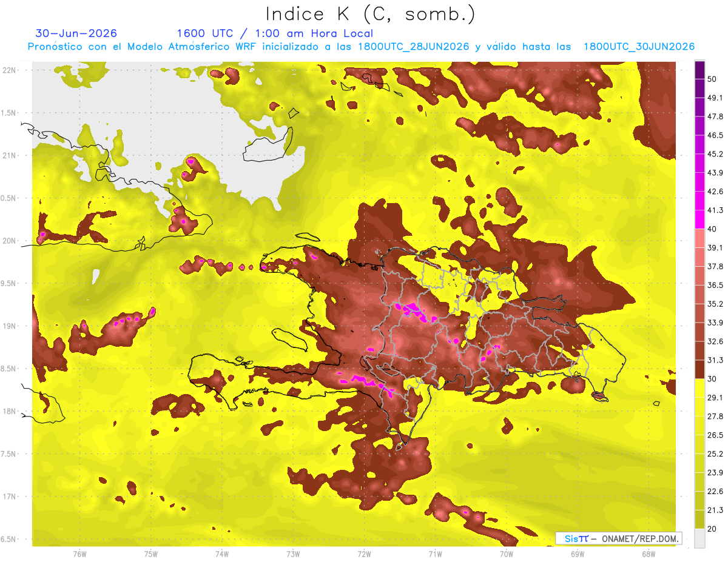Click latitude label "21N"
Viewport: 728px width, 562px height.
point(9,155)
